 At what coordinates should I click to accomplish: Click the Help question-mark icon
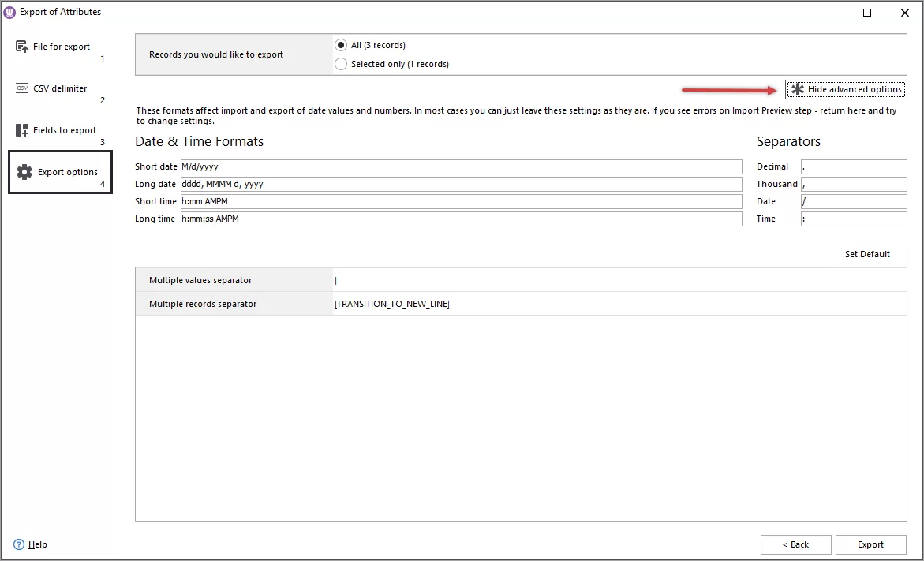(17, 544)
